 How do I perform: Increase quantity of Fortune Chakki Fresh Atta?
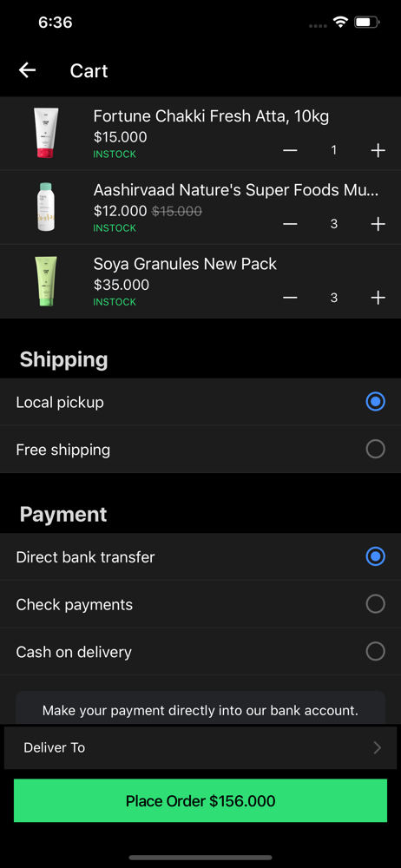tap(378, 150)
